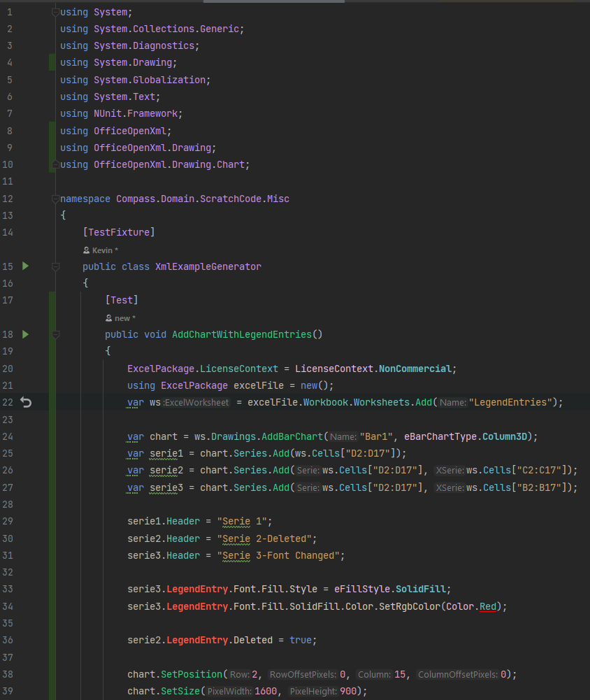This screenshot has width=590, height=700.
Task: Click the scrollbar strip at top of editor
Action: pos(273,1)
